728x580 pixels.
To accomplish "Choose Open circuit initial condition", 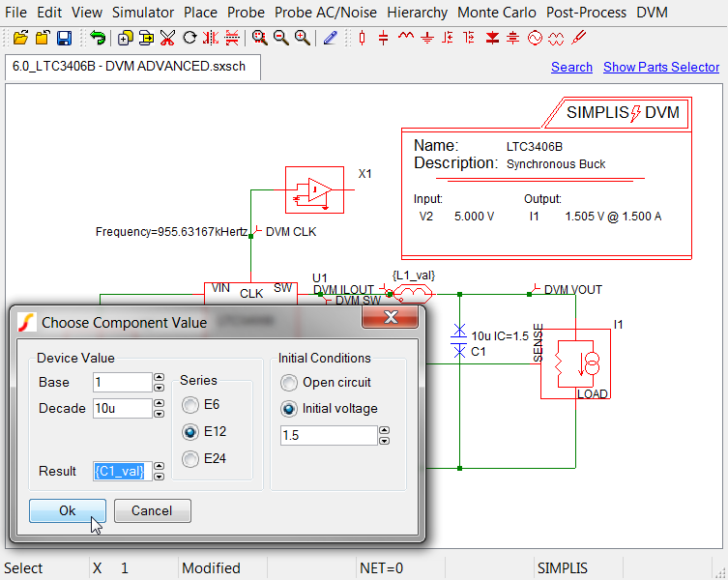I will coord(289,383).
